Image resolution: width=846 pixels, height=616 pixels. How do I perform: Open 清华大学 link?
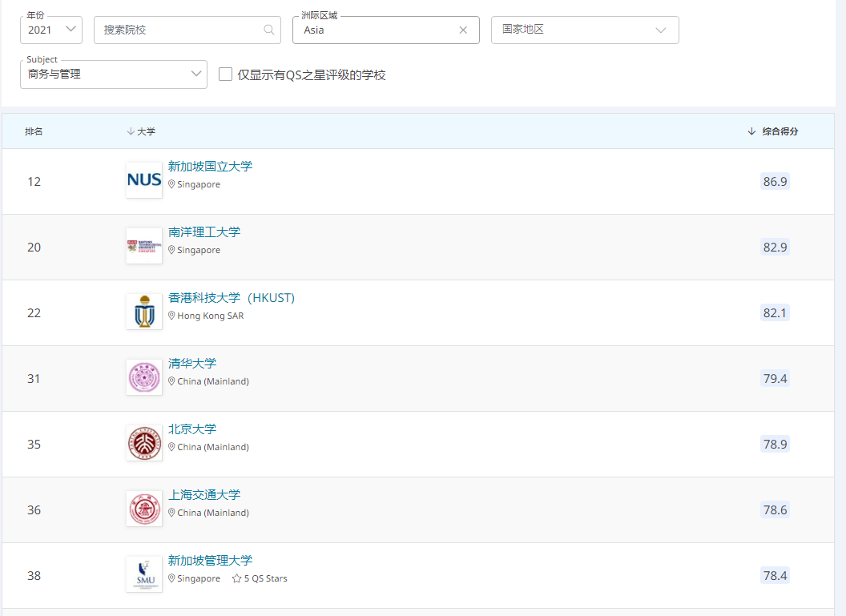pos(192,364)
